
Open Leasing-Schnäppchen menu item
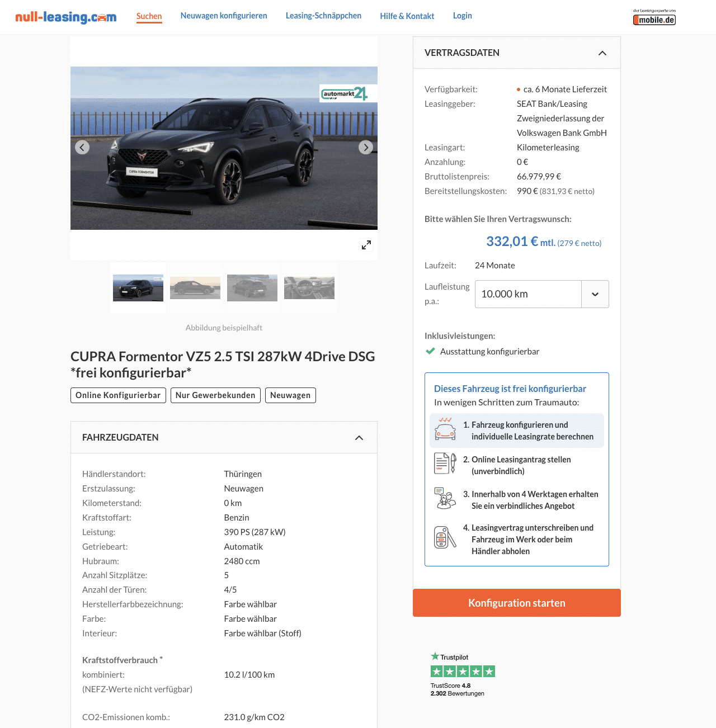[x=323, y=16]
